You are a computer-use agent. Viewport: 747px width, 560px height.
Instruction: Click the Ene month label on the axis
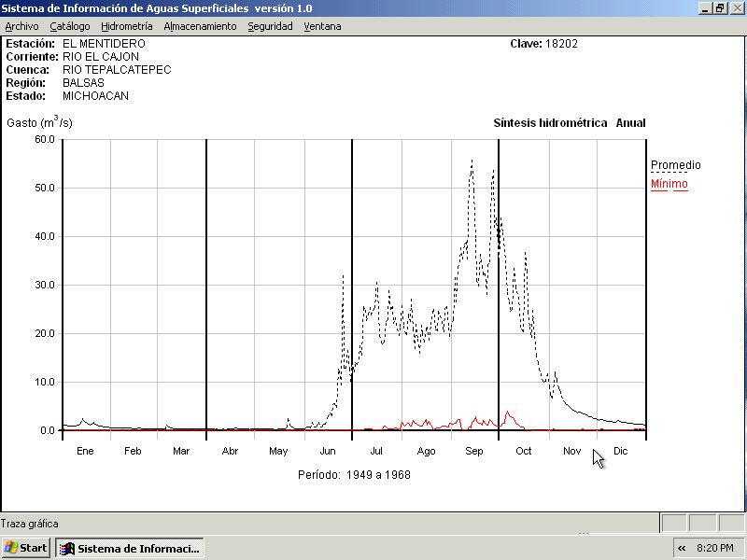[85, 452]
